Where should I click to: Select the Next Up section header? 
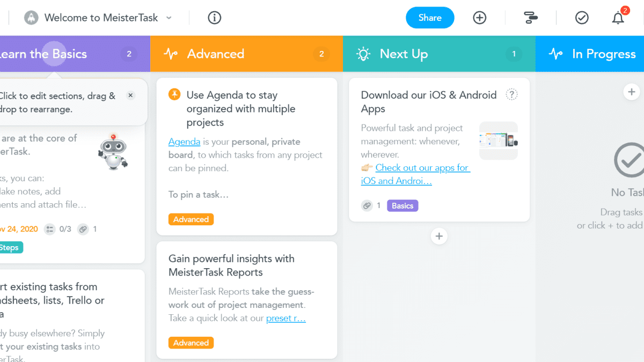click(x=404, y=54)
